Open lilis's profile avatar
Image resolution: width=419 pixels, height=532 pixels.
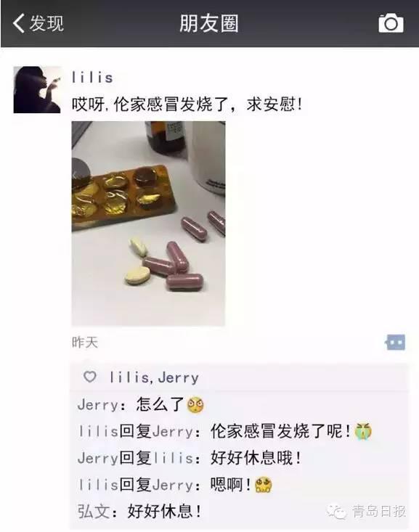click(37, 89)
